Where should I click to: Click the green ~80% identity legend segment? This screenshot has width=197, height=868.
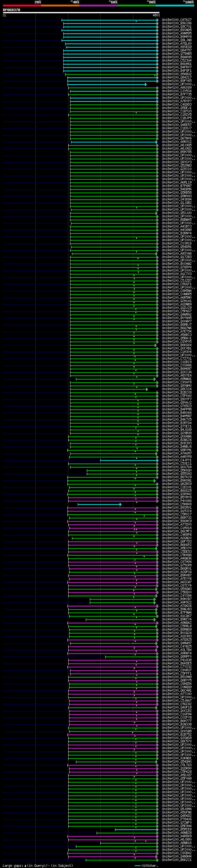pyautogui.click(x=137, y=6)
